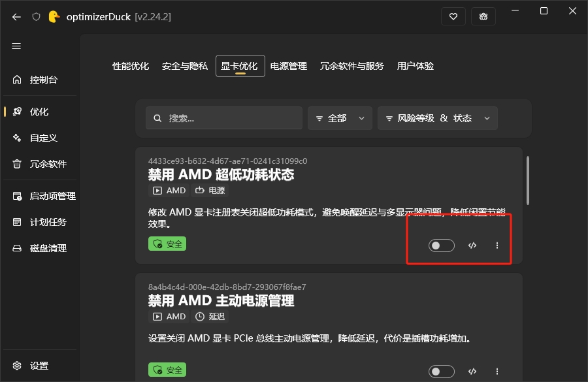Minimize the optimizerDuck window
This screenshot has height=382, width=588.
(x=515, y=10)
